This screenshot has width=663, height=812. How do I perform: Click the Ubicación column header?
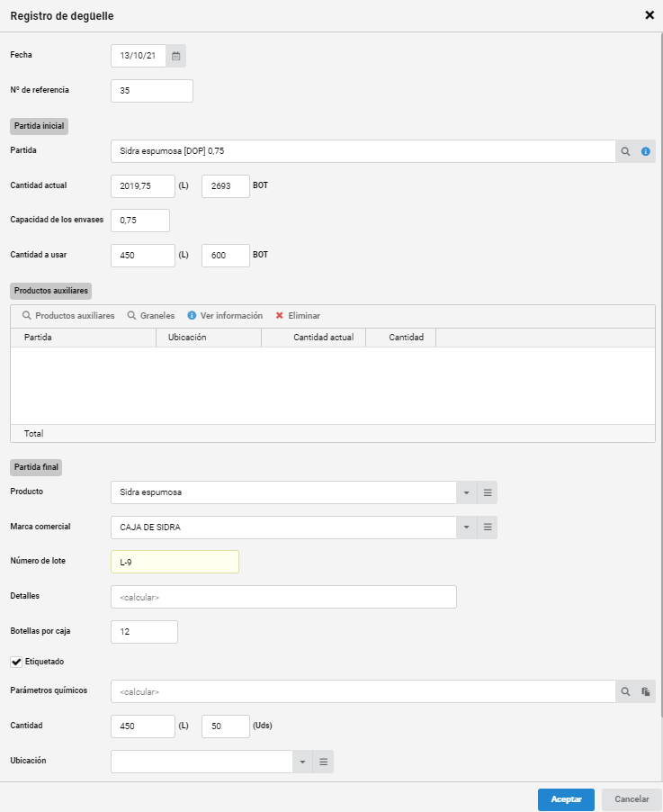click(209, 337)
